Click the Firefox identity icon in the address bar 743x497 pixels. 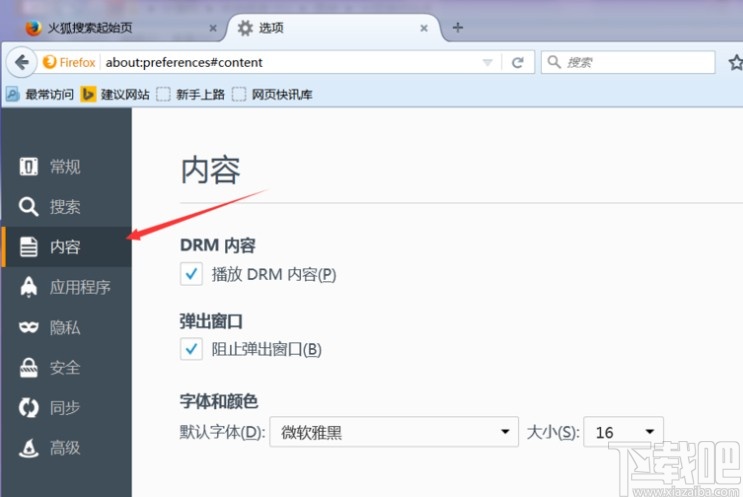pos(49,62)
